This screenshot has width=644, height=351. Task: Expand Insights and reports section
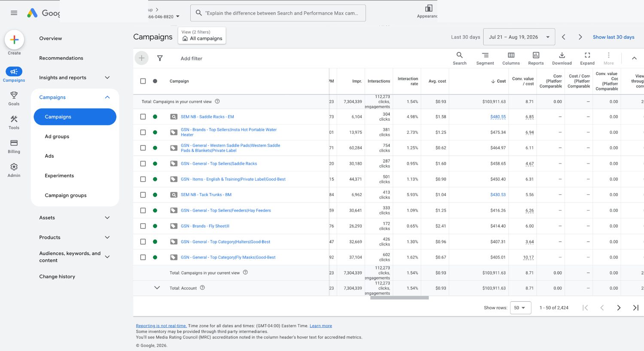pyautogui.click(x=107, y=78)
